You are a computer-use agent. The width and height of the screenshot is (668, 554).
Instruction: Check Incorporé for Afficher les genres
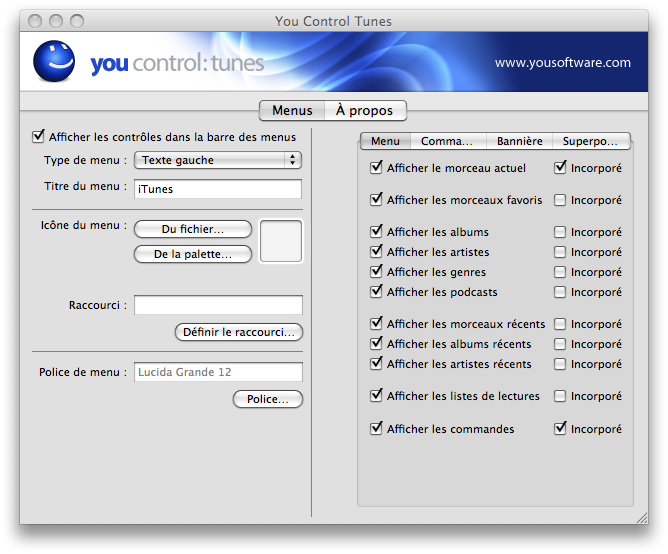(x=560, y=272)
